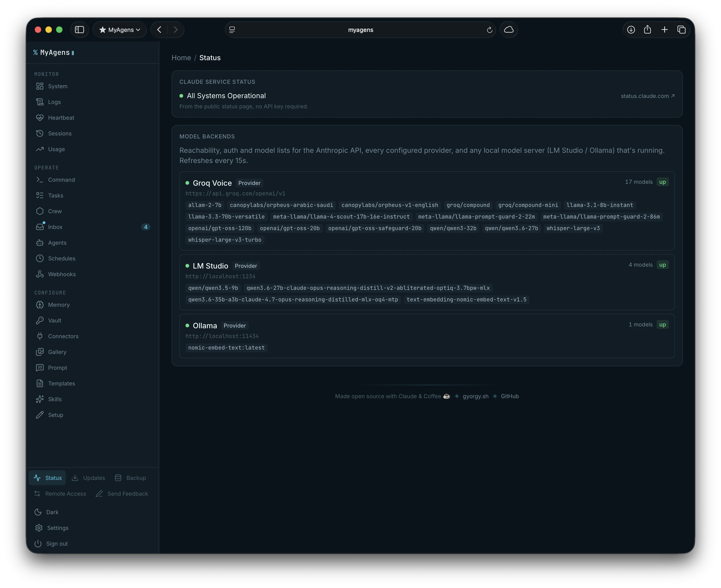Screen dimensions: 721x588
Task: Click the up badge beside 4 models
Action: [662, 265]
